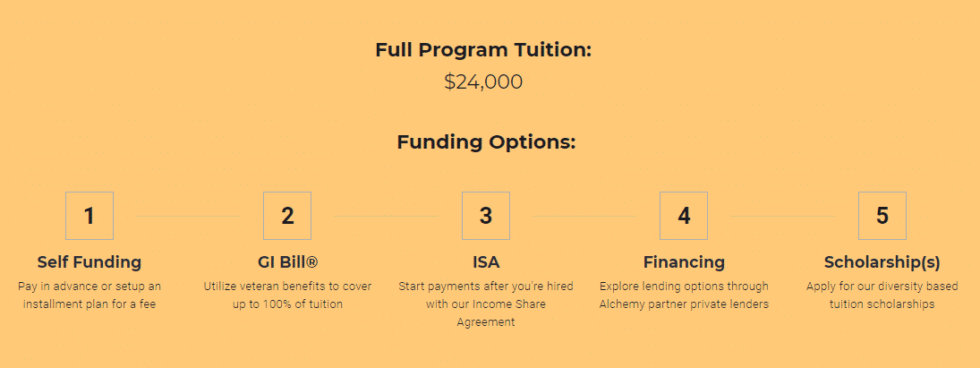Click the Scholarship(s) heading

click(x=882, y=261)
